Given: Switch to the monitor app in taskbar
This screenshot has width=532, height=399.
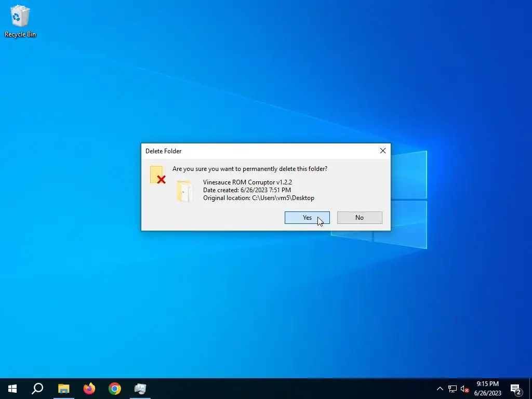Looking at the screenshot, I should (140, 389).
